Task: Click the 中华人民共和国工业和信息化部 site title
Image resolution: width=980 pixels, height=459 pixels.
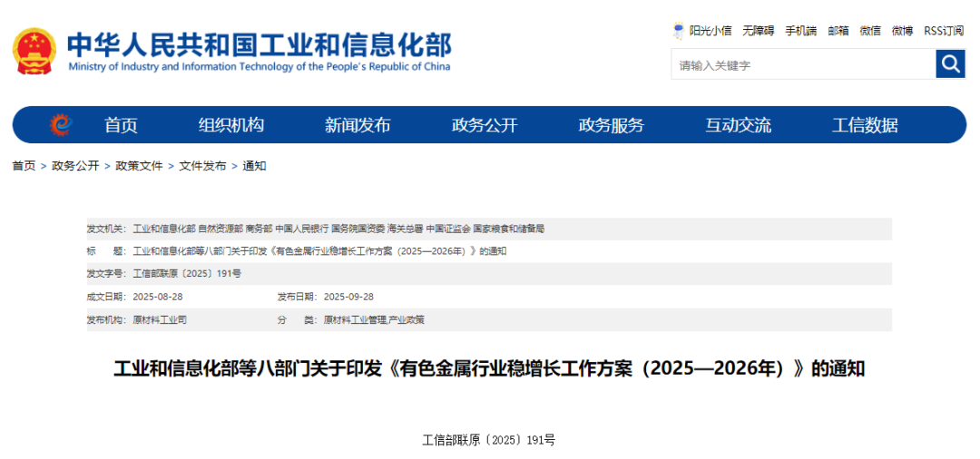Action: (259, 44)
